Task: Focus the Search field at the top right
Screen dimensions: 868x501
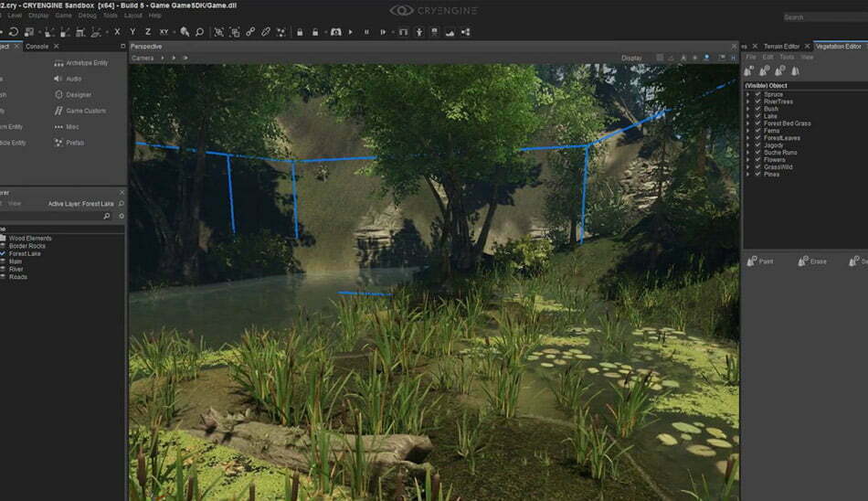Action: coord(825,17)
